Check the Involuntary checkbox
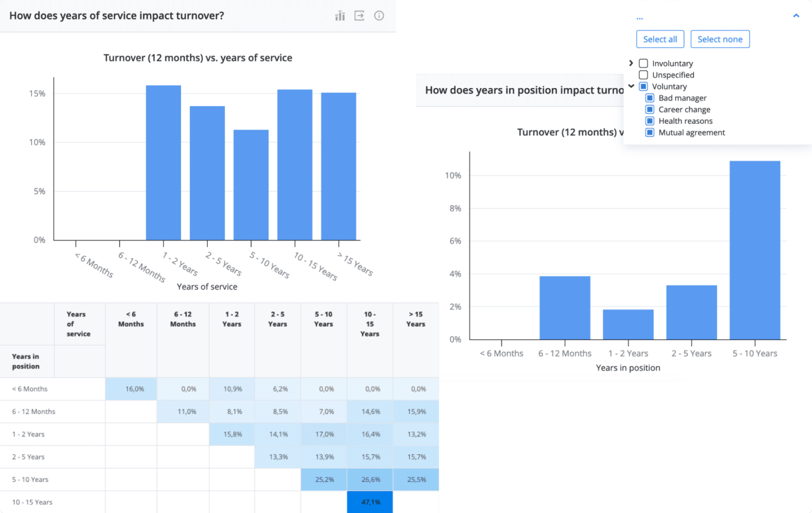Screen dimensions: 812x513 (x=643, y=63)
